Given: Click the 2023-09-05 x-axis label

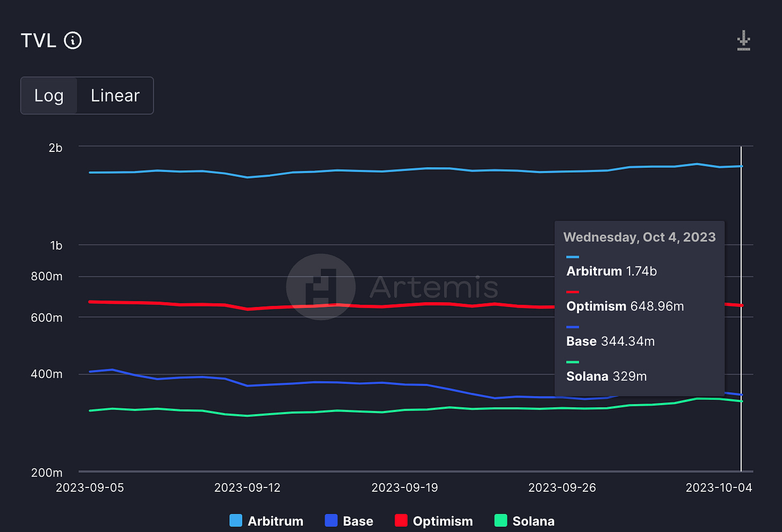Looking at the screenshot, I should pyautogui.click(x=90, y=487).
